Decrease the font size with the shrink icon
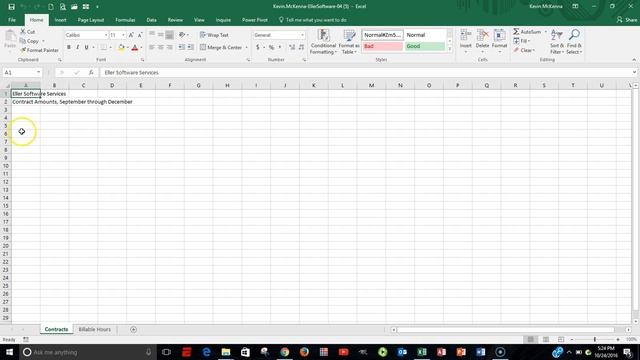Screen dimensions: 640x360 point(140,35)
